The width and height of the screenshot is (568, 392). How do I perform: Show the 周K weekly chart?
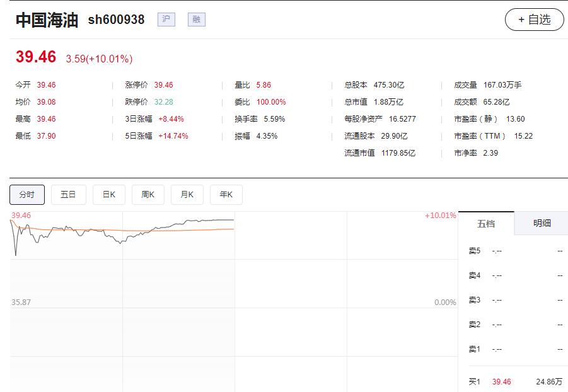pyautogui.click(x=148, y=195)
